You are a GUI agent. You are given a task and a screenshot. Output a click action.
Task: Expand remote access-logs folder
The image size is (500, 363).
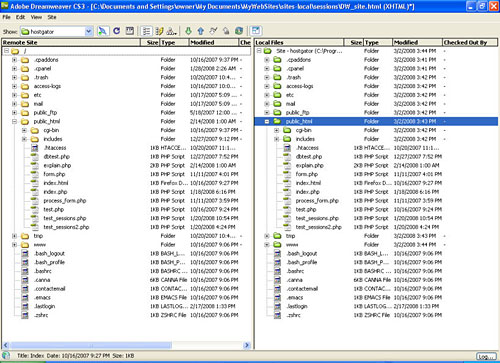pos(14,86)
